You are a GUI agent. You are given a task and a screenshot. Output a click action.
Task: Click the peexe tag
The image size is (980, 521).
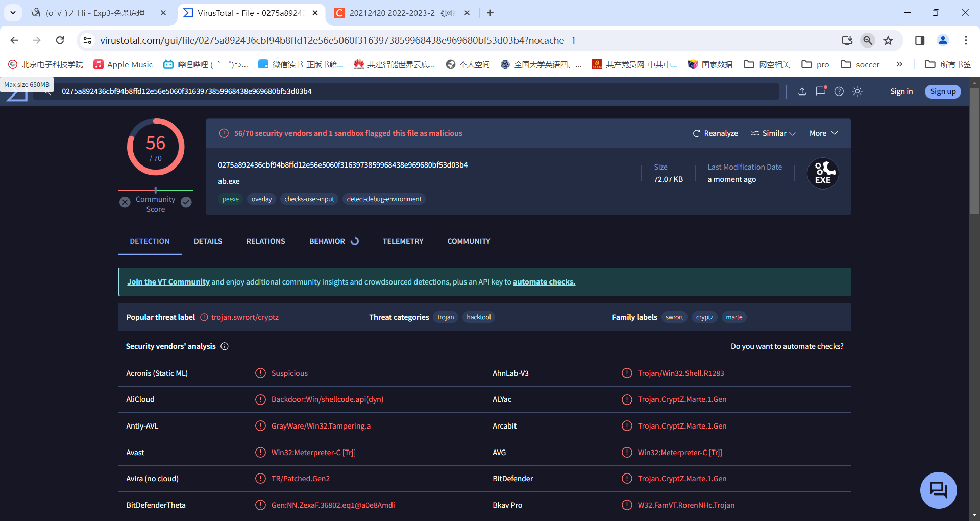pyautogui.click(x=231, y=199)
